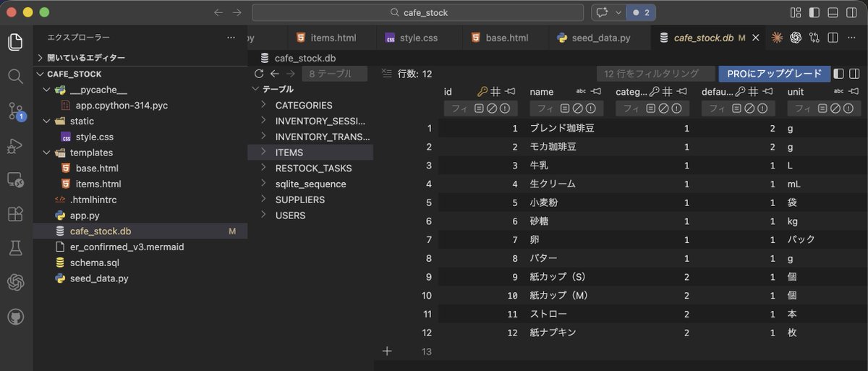Switch to the seed_data.py tab
The width and height of the screenshot is (868, 371).
pyautogui.click(x=600, y=38)
